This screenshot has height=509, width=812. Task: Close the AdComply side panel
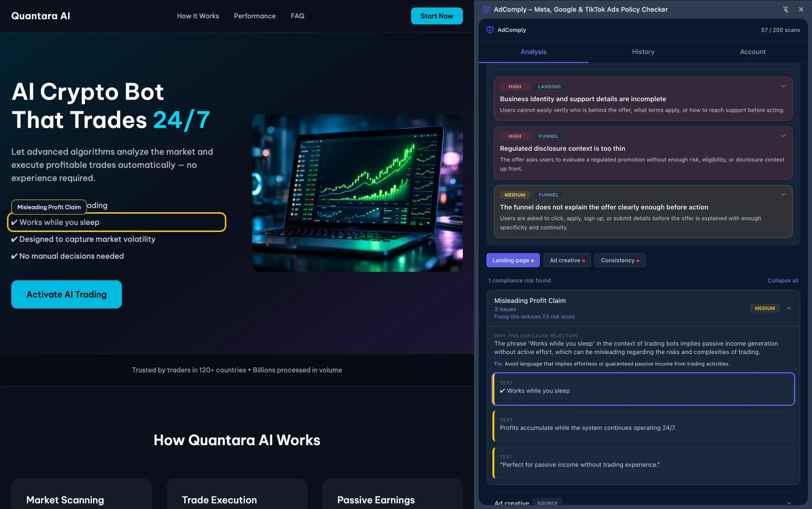click(x=801, y=9)
